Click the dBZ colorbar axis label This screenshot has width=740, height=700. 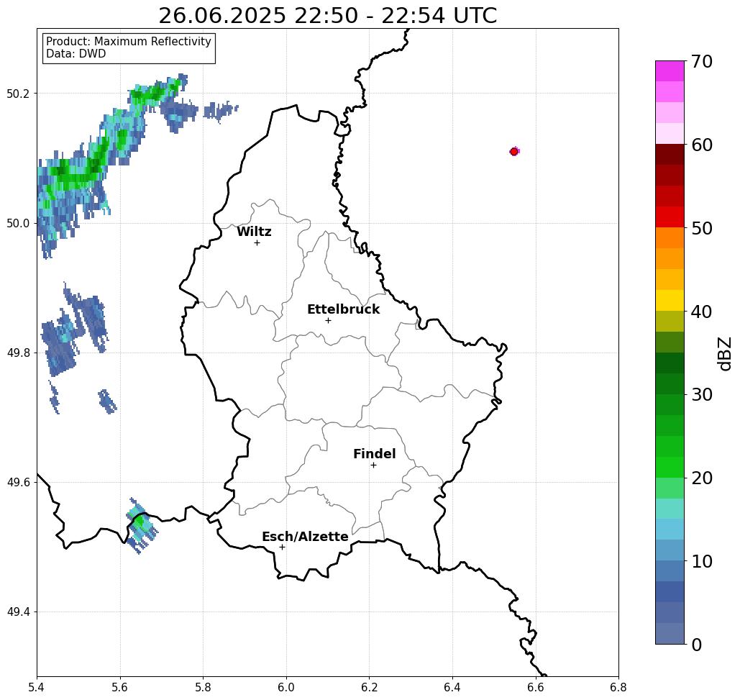click(x=725, y=353)
